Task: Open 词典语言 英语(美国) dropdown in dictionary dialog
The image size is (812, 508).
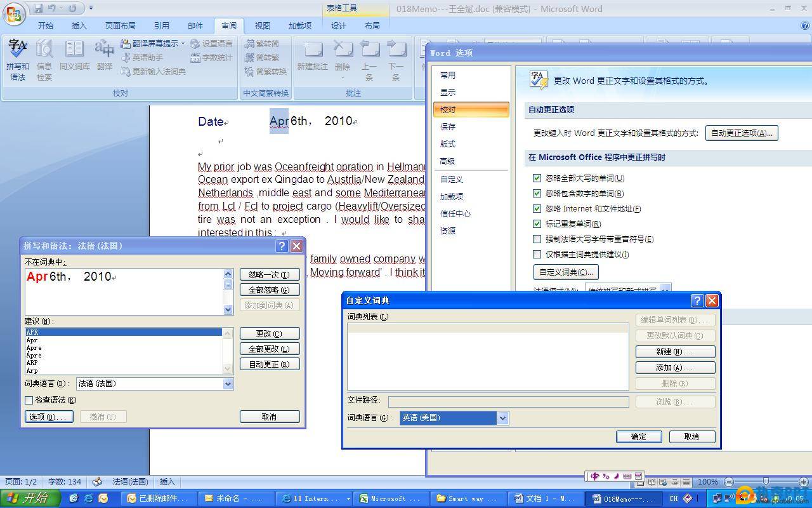Action: click(x=502, y=418)
